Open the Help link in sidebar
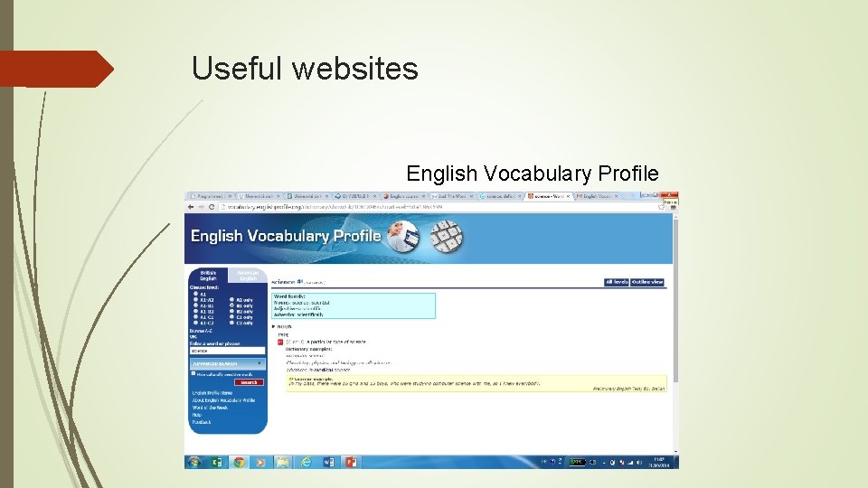 click(x=196, y=415)
